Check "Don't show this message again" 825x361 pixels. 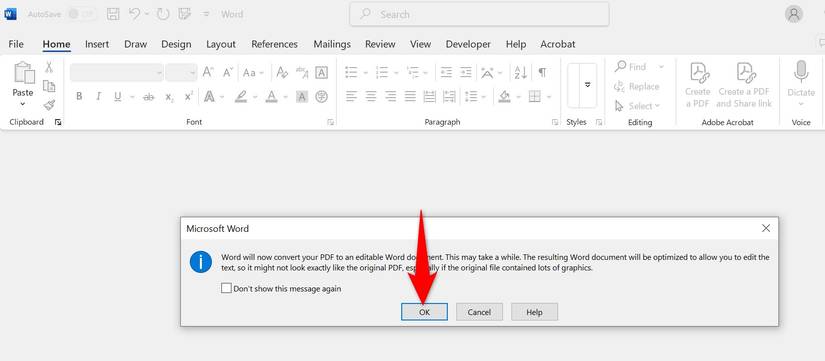[226, 288]
